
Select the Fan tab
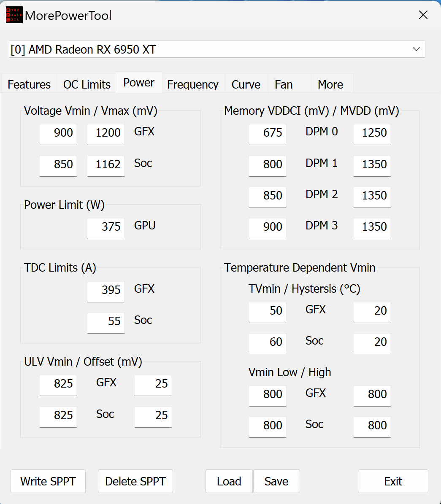pos(284,84)
